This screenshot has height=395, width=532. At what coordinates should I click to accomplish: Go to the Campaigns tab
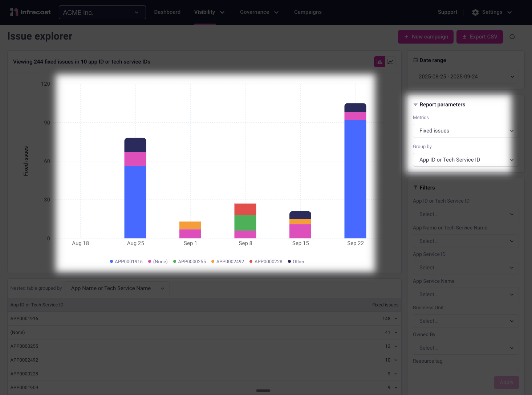(308, 12)
